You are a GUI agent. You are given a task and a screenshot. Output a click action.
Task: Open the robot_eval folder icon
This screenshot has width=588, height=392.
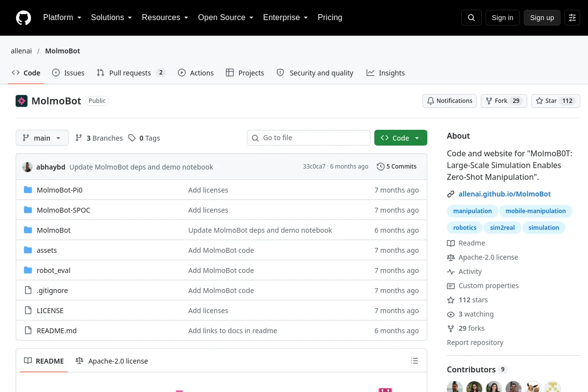click(28, 270)
